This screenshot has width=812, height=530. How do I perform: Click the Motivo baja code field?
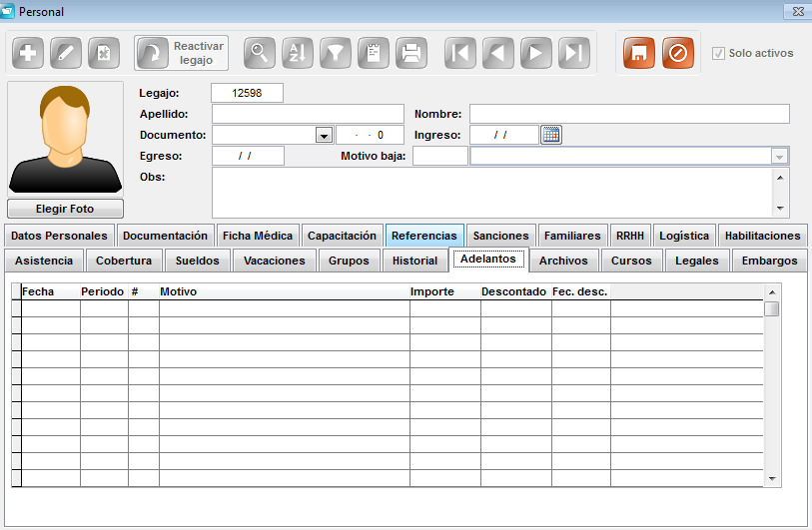pos(440,156)
